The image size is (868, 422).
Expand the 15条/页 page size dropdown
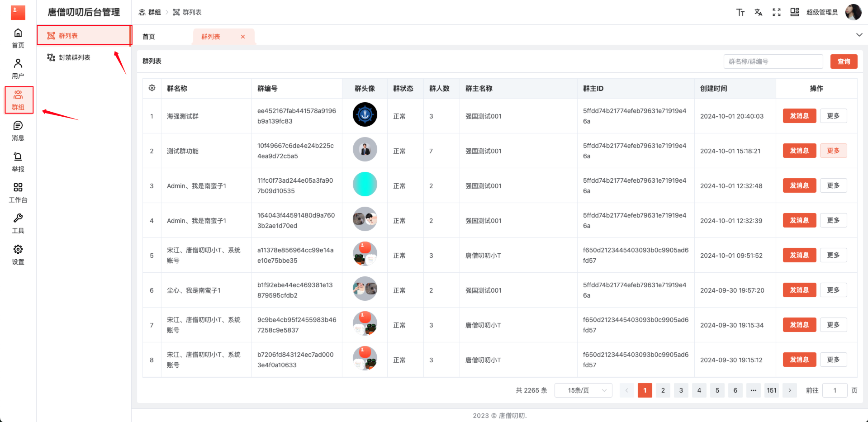583,390
